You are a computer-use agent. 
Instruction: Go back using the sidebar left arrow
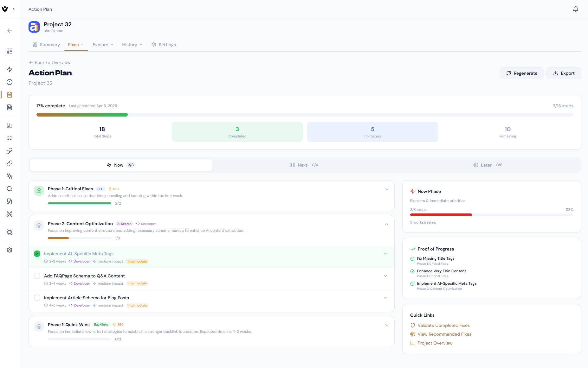coord(10,31)
